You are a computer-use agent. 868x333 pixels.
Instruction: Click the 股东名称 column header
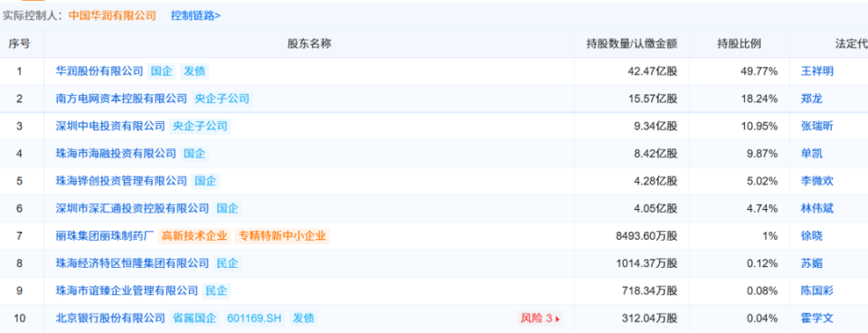[x=309, y=43]
